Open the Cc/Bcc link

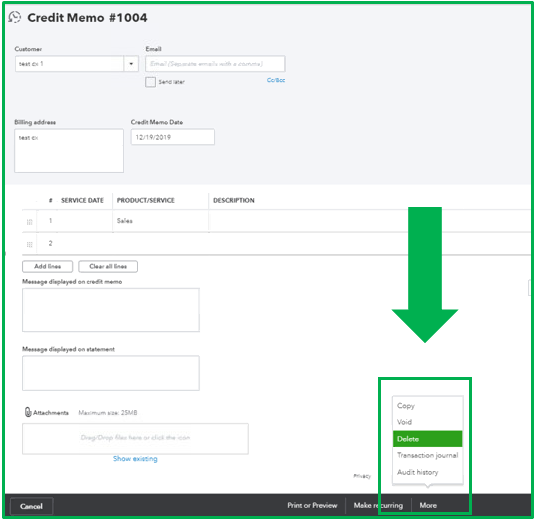pos(276,80)
